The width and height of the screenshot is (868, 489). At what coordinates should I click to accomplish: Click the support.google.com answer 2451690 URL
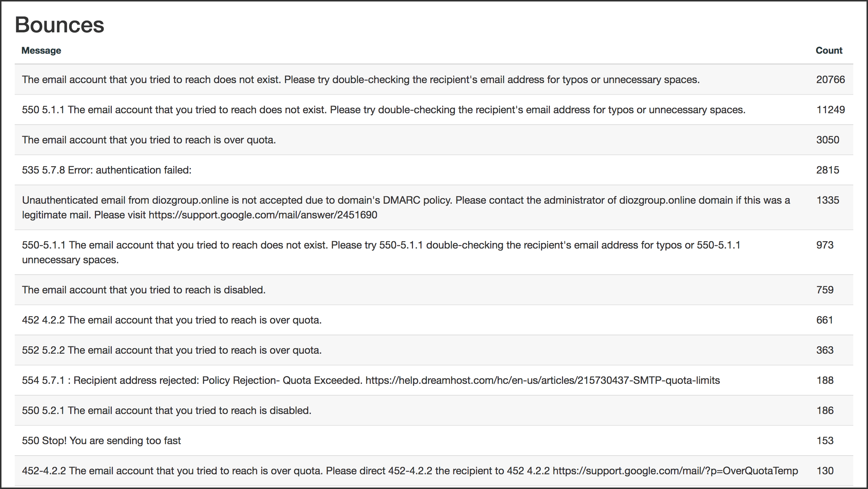tap(263, 215)
